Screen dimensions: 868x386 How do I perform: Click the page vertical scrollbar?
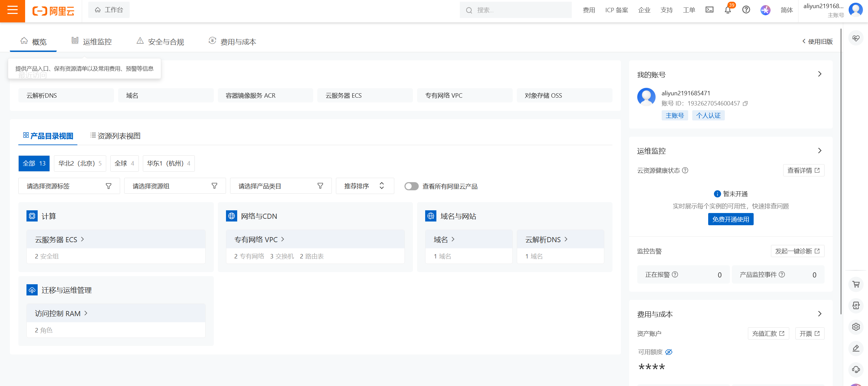click(x=841, y=171)
